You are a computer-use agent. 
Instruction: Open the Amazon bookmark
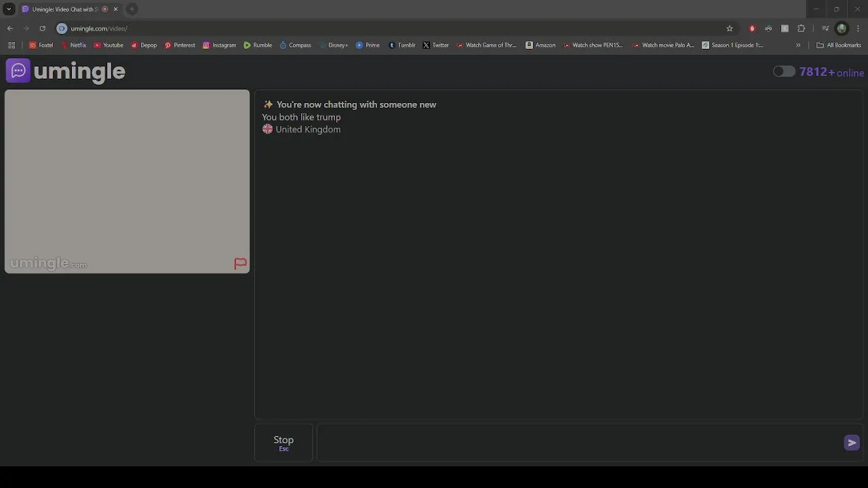pyautogui.click(x=541, y=45)
